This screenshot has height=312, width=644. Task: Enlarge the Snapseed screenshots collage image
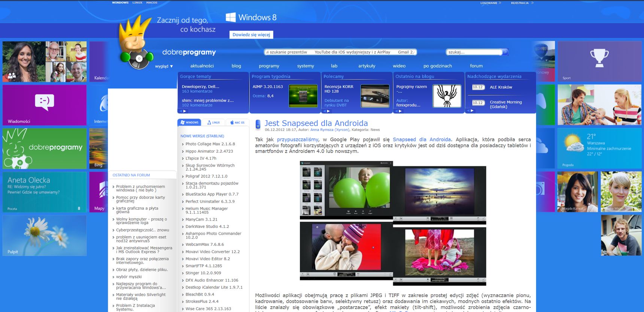(393, 223)
